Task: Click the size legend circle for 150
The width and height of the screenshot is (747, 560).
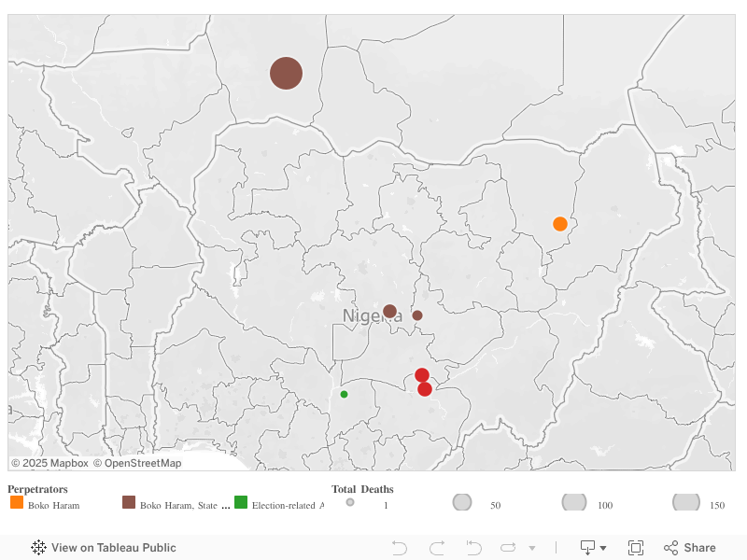Action: click(686, 502)
